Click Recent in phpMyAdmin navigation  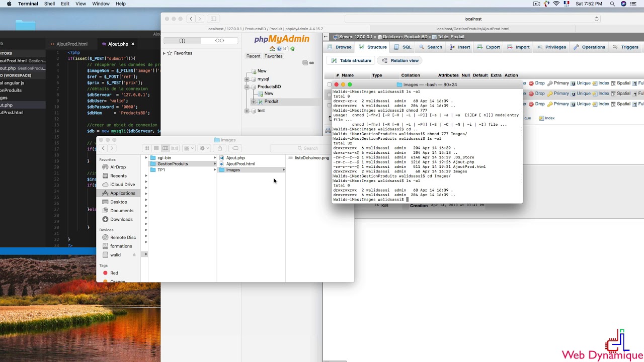(x=253, y=56)
